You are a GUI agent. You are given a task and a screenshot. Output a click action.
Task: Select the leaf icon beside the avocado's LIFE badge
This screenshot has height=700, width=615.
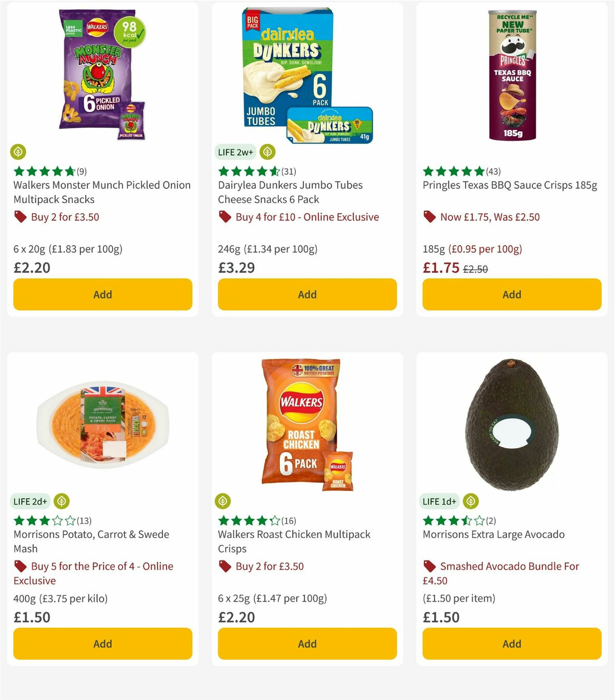tap(470, 501)
